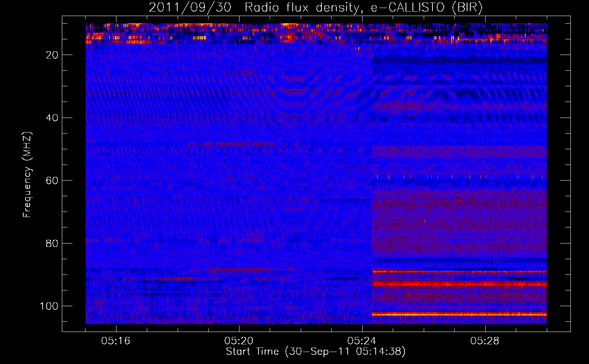The height and width of the screenshot is (364, 589).
Task: Click the 'Frequency (MHZ)' axis label
Action: (27, 174)
